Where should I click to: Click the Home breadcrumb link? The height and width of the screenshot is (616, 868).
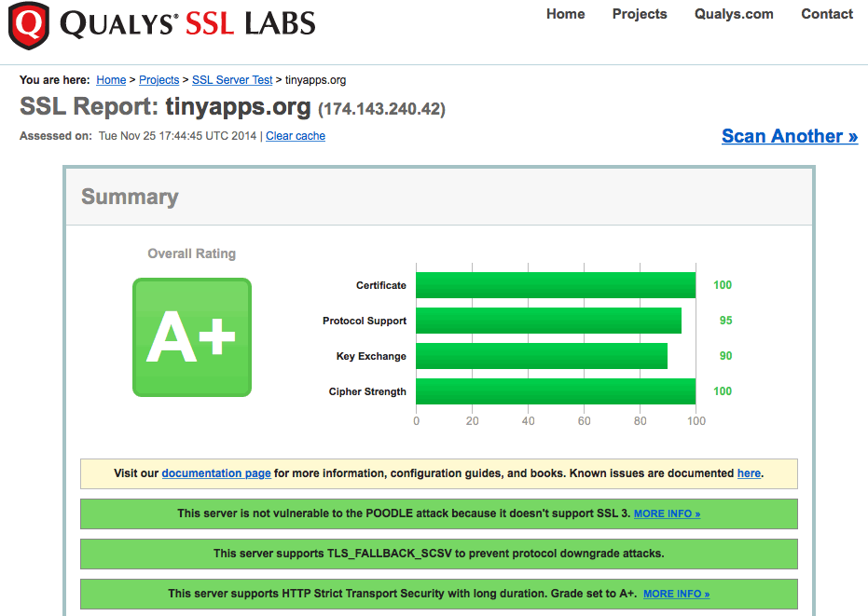pyautogui.click(x=111, y=80)
